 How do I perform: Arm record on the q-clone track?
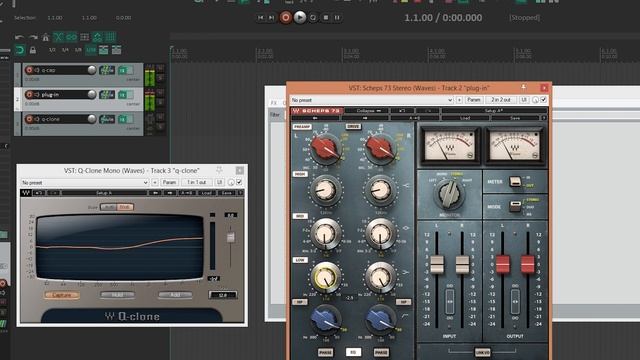(29, 119)
